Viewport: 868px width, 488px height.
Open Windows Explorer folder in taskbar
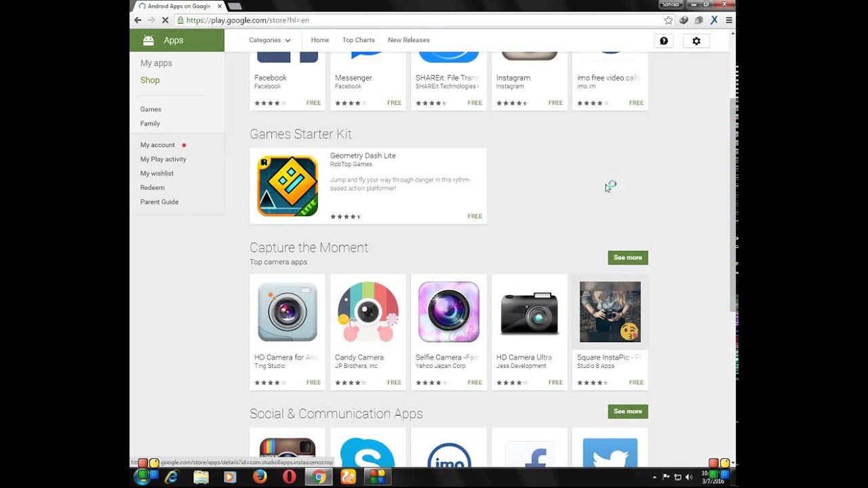(201, 477)
